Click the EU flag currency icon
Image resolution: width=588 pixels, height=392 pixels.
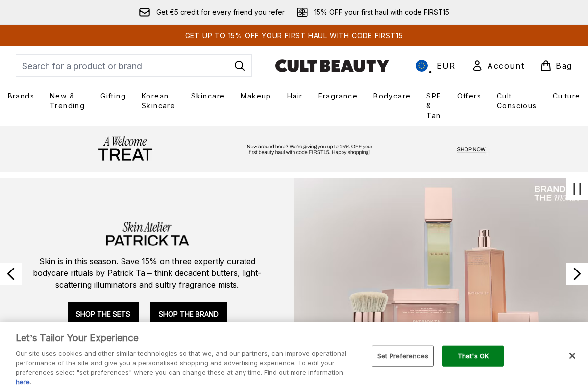tap(422, 65)
